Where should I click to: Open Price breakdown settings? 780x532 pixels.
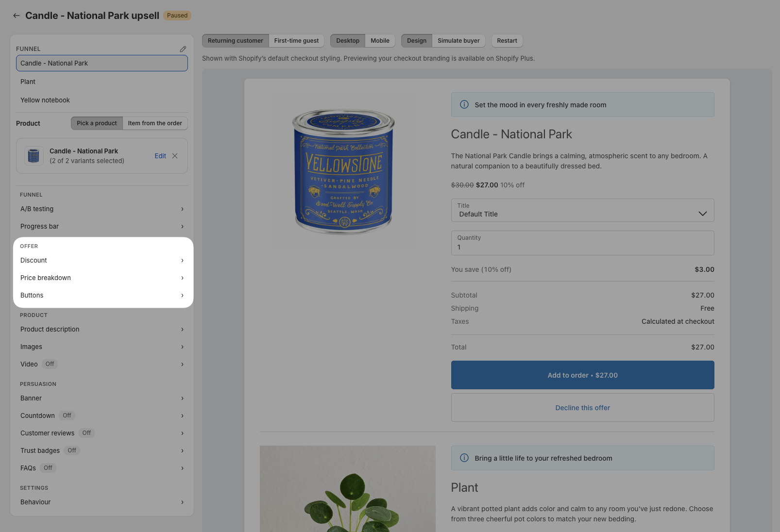pos(102,278)
